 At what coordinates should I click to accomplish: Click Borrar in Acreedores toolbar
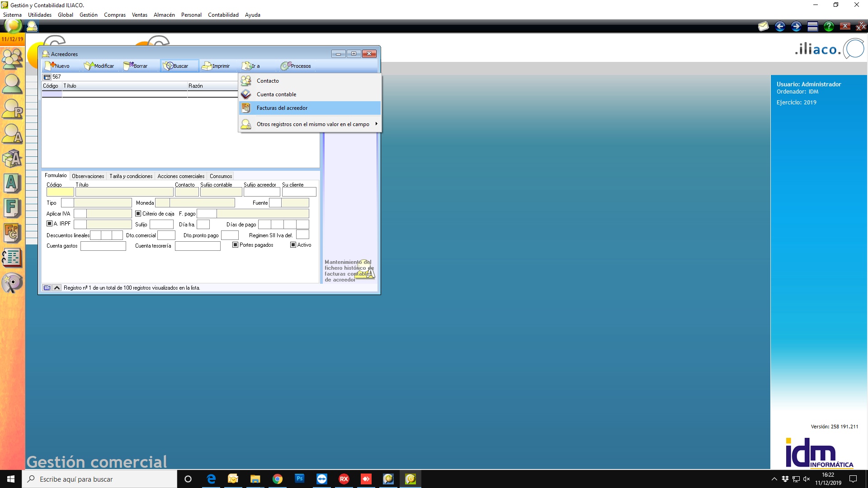coord(136,66)
